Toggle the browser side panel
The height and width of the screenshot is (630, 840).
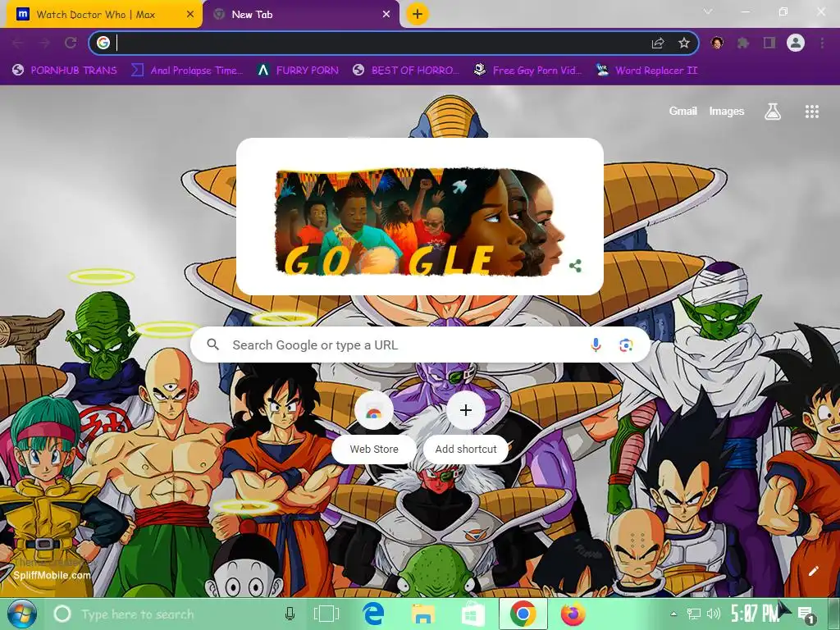[769, 43]
